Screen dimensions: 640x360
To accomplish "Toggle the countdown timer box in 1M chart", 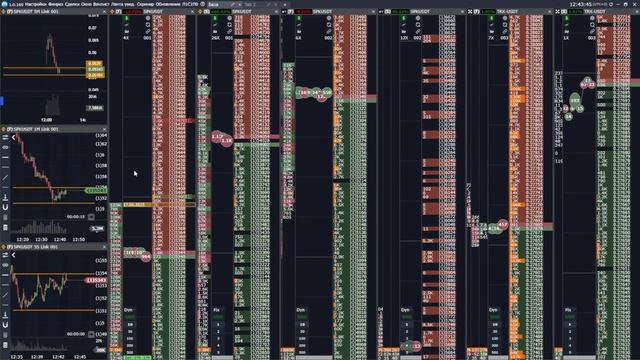I will pos(91,217).
